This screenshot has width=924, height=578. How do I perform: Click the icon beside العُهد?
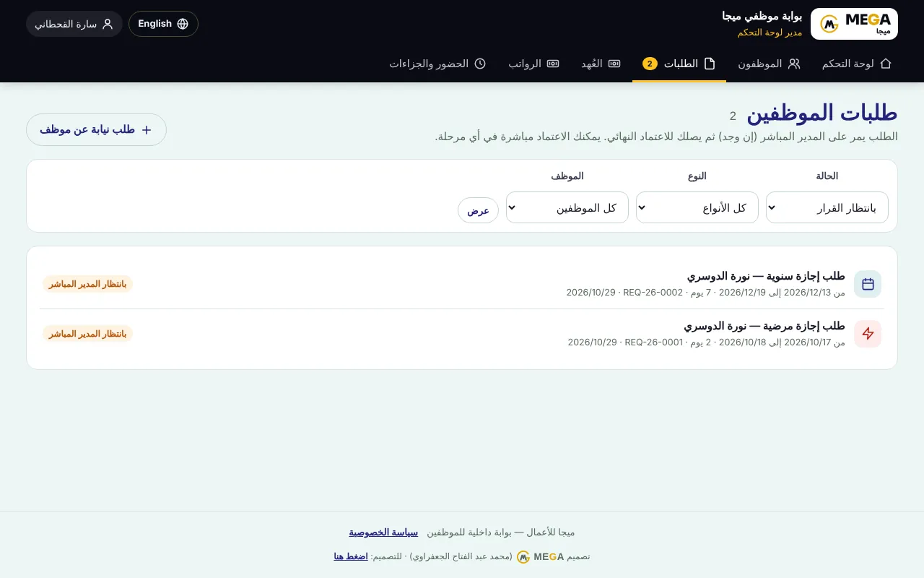pyautogui.click(x=614, y=64)
